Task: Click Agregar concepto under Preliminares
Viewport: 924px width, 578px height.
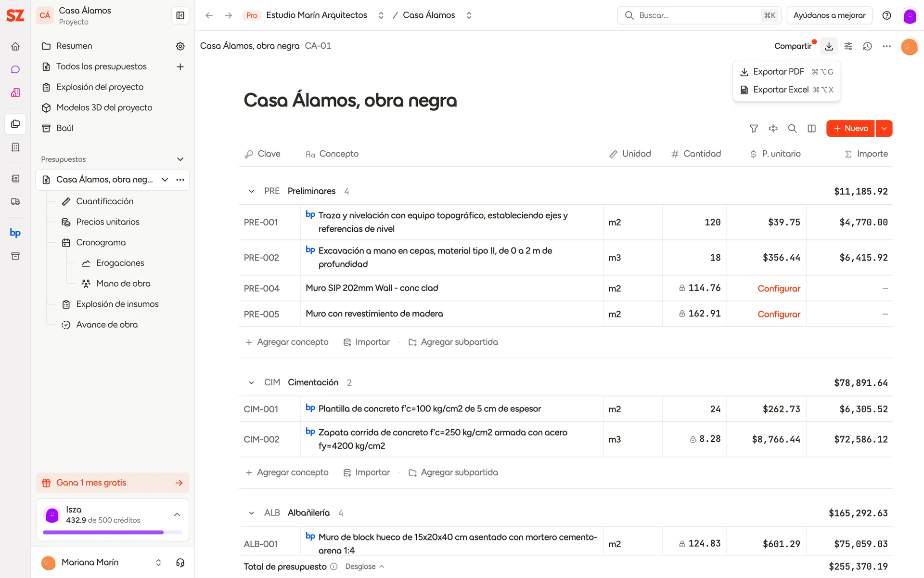Action: click(x=287, y=342)
